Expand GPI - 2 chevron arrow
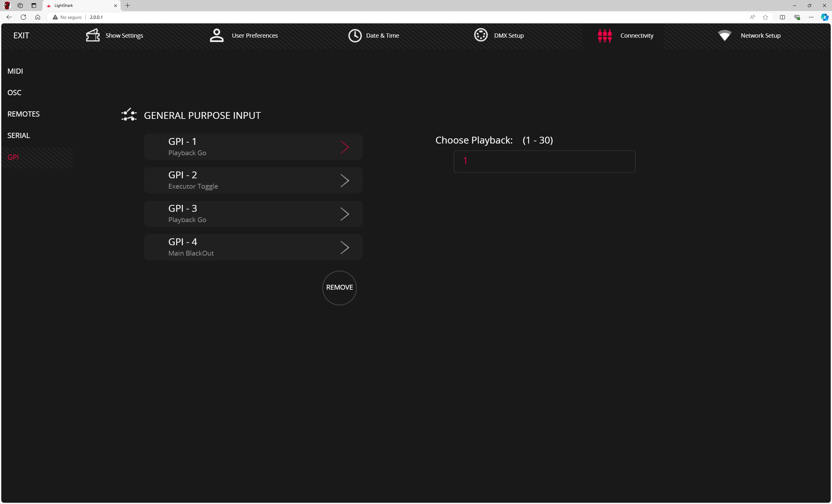Viewport: 832px width, 504px height. tap(344, 181)
